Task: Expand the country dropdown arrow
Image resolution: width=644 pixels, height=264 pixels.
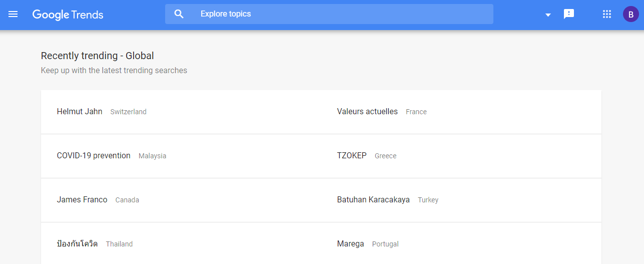Action: point(548,15)
